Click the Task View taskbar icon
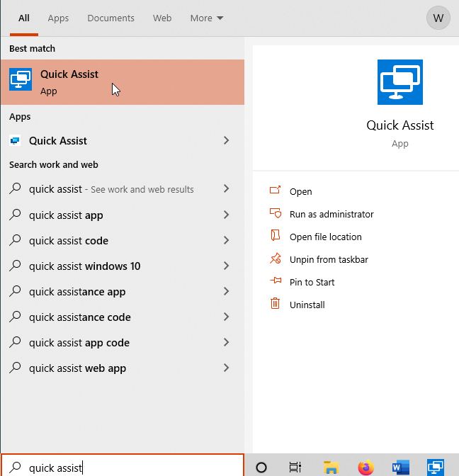 pos(295,467)
